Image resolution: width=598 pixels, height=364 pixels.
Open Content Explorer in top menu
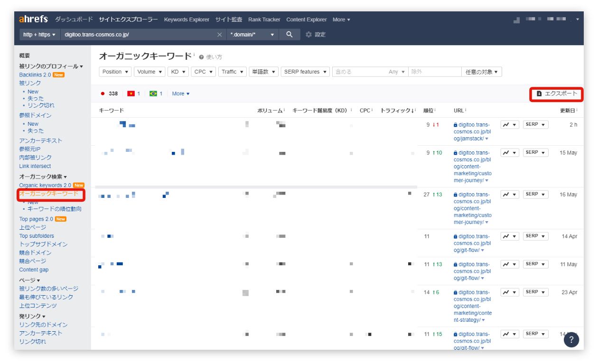307,19
